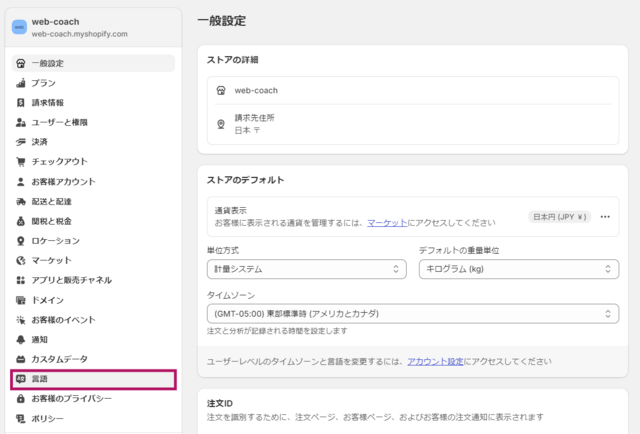This screenshot has height=434, width=640.
Task: Open 配送と配達 settings
Action: tap(93, 201)
